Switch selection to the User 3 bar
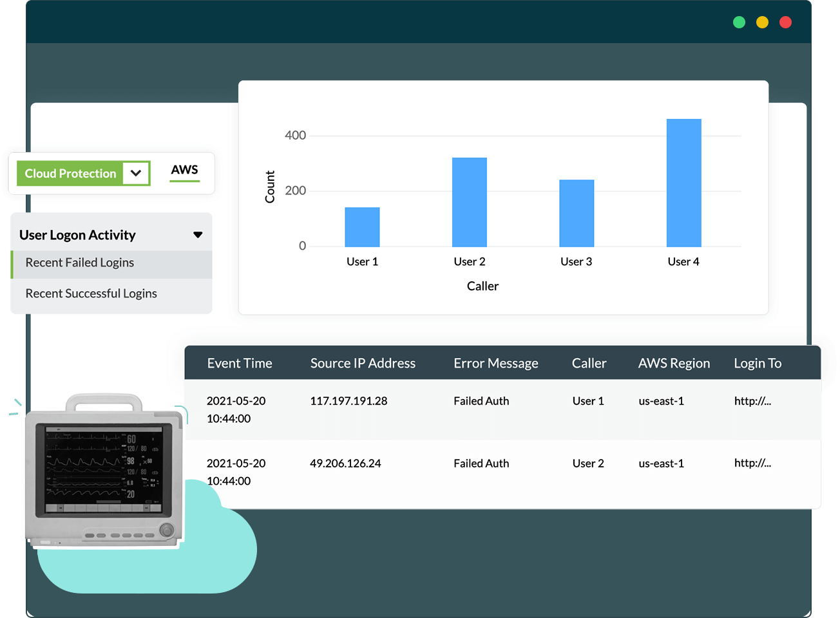This screenshot has height=618, width=840. [x=577, y=212]
